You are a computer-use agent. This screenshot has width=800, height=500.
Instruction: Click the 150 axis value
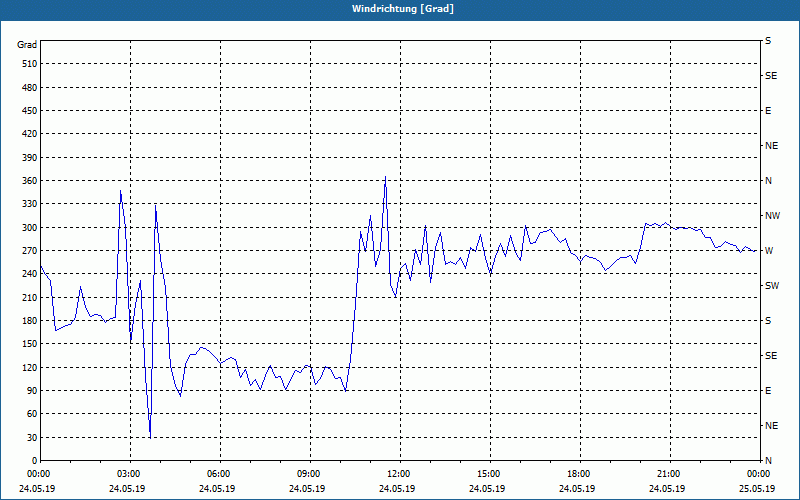coord(29,344)
